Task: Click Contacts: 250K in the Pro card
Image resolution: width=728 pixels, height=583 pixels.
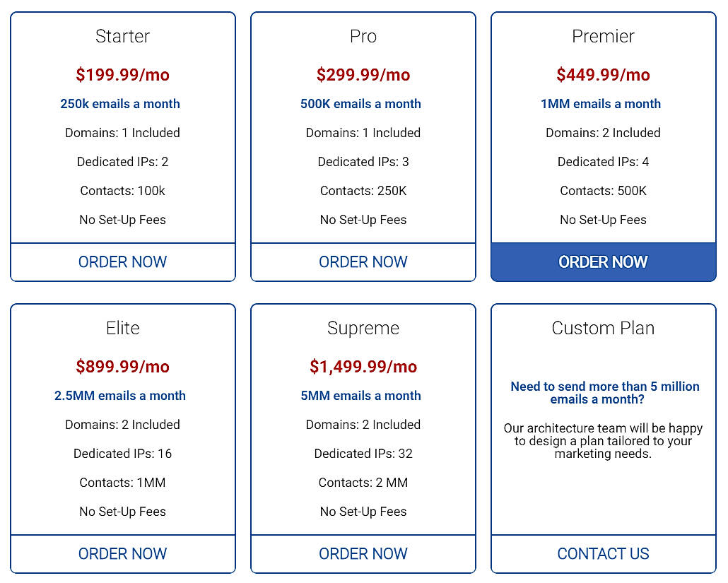Action: (363, 190)
